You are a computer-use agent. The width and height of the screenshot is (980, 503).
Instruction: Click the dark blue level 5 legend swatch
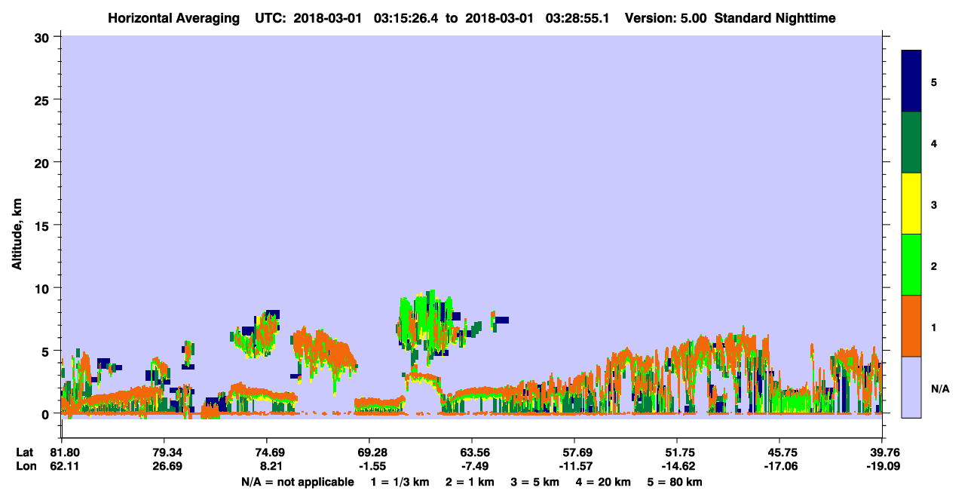coord(911,81)
